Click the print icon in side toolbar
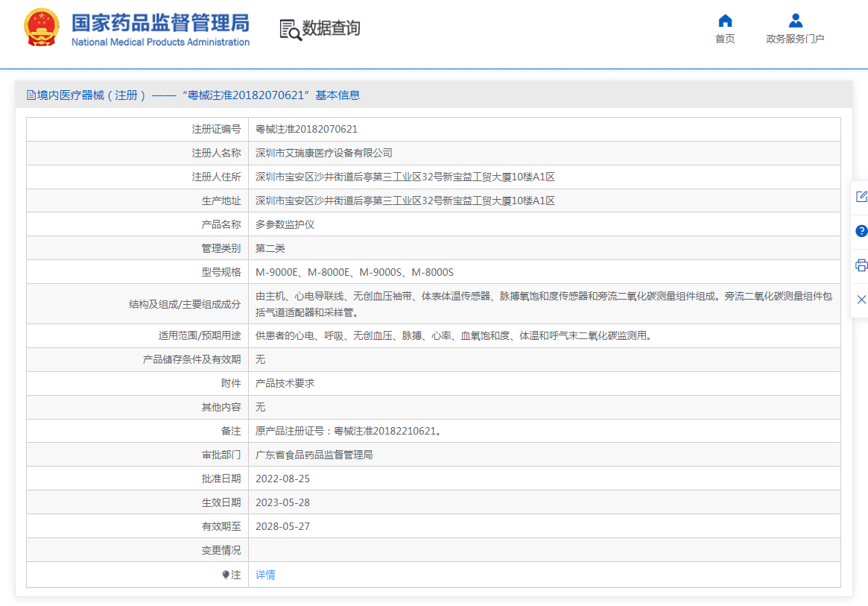The width and height of the screenshot is (868, 606). tap(861, 265)
